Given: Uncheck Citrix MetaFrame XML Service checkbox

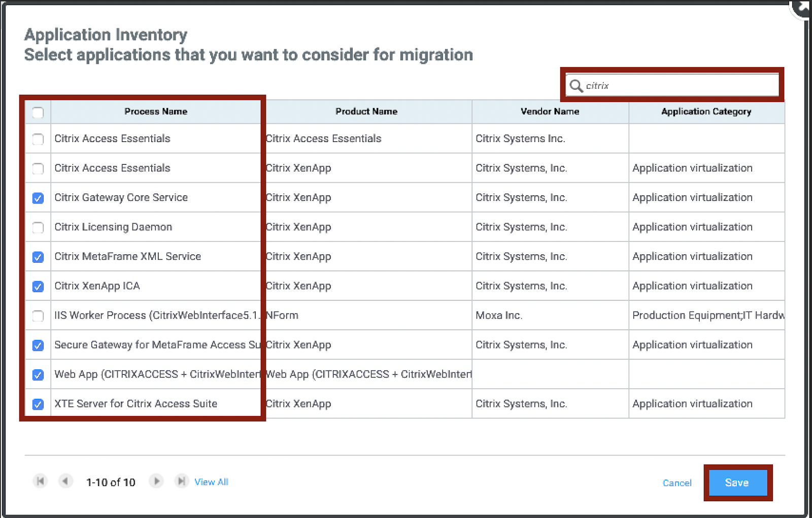Looking at the screenshot, I should [38, 257].
